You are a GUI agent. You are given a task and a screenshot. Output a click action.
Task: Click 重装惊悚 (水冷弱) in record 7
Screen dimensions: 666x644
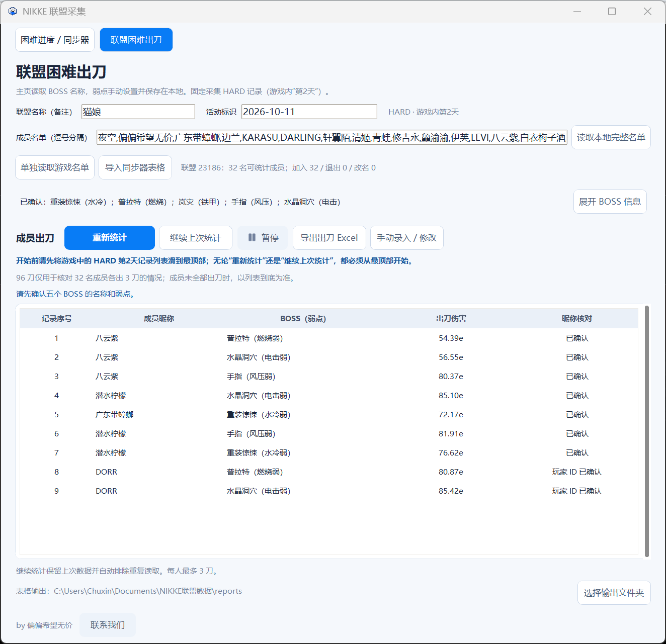pyautogui.click(x=259, y=453)
